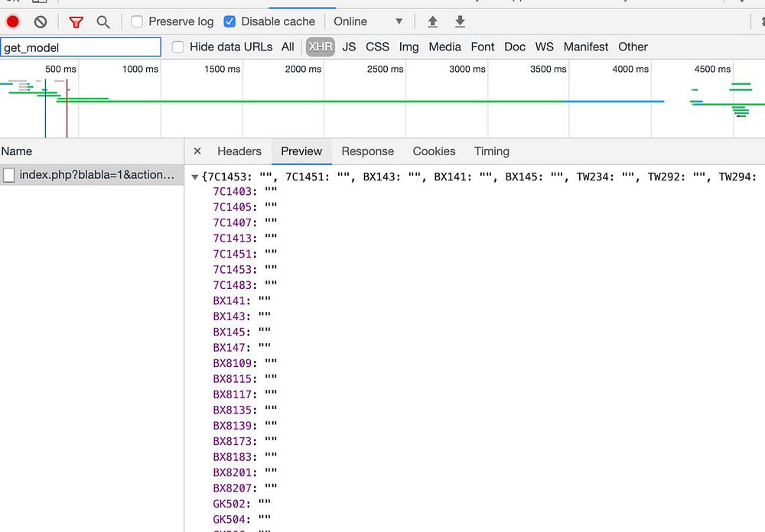765x532 pixels.
Task: Collapse the JSON root object triangle
Action: tap(195, 177)
